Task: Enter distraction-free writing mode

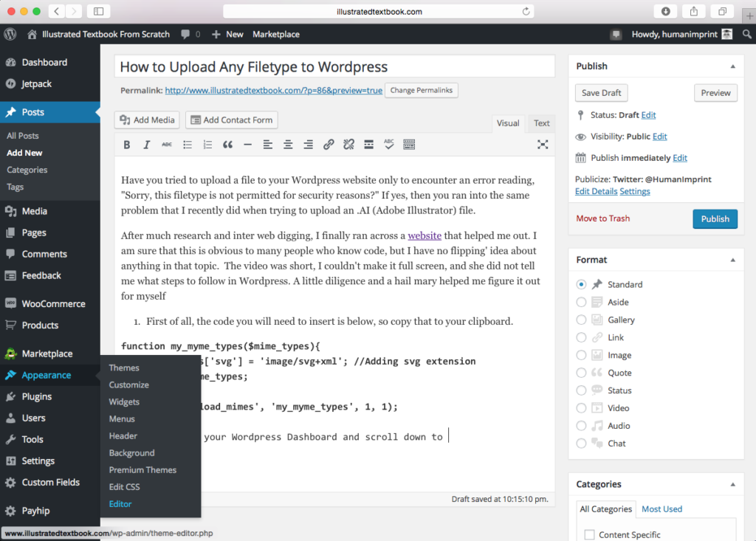Action: (x=543, y=144)
